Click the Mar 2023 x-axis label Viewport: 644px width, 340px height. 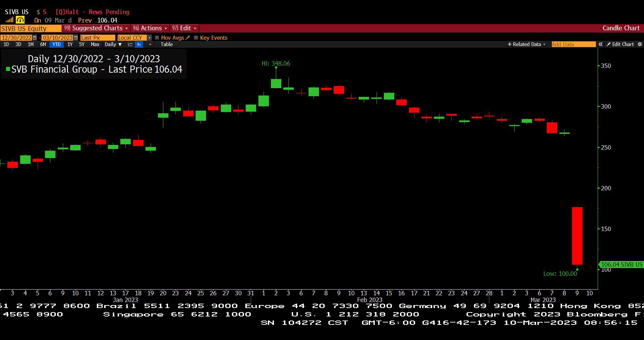[543, 300]
